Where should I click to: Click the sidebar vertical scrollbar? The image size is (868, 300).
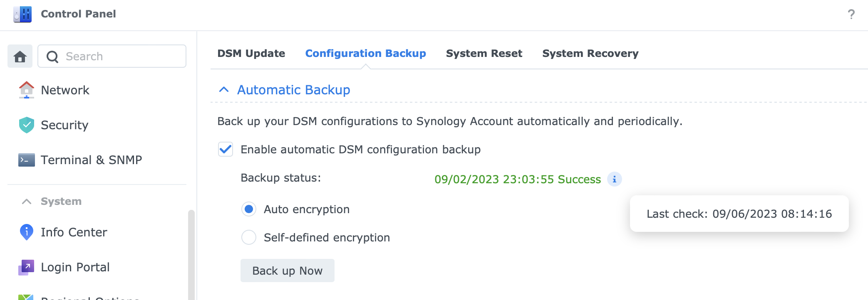click(191, 254)
